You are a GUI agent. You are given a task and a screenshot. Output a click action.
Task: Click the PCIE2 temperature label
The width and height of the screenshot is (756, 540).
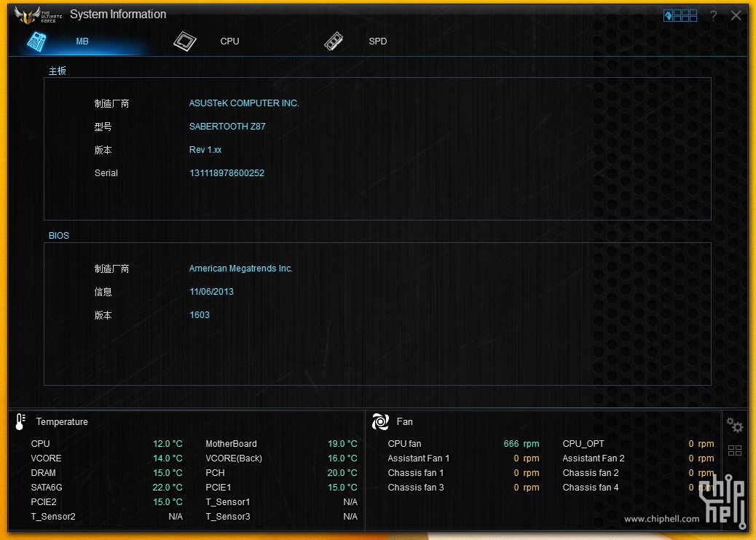click(44, 502)
